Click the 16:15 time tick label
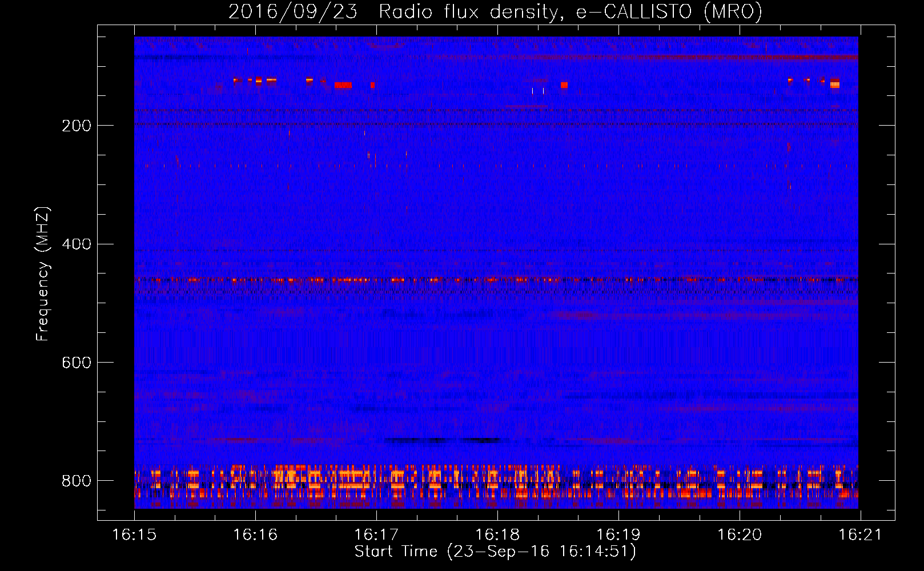Image resolution: width=924 pixels, height=571 pixels. [134, 534]
